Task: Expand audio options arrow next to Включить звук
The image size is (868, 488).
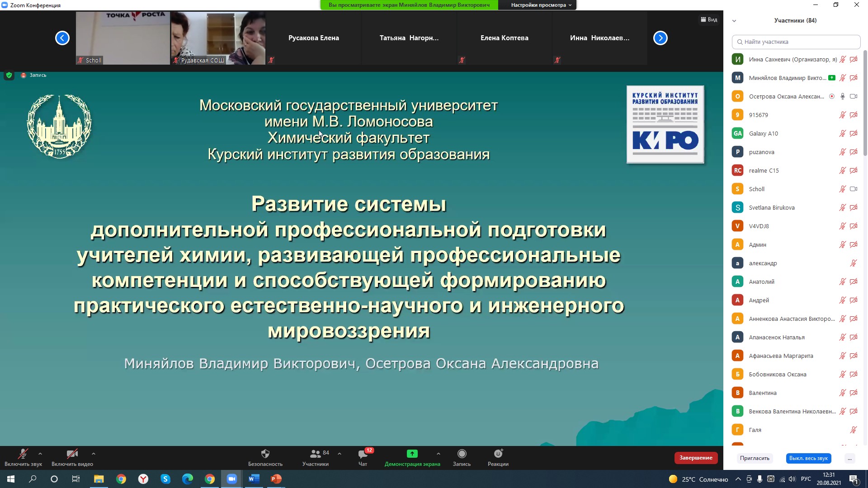Action: coord(40,454)
